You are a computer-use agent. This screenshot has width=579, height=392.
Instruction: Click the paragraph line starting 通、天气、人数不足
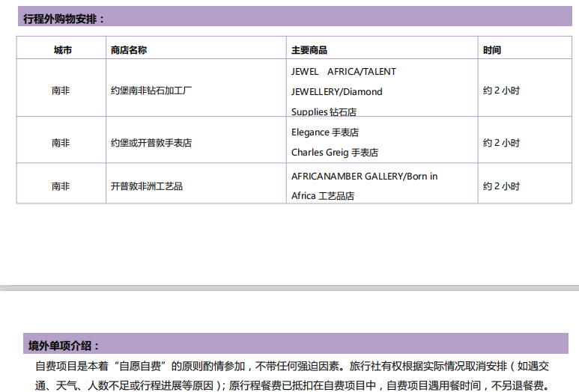click(x=293, y=386)
